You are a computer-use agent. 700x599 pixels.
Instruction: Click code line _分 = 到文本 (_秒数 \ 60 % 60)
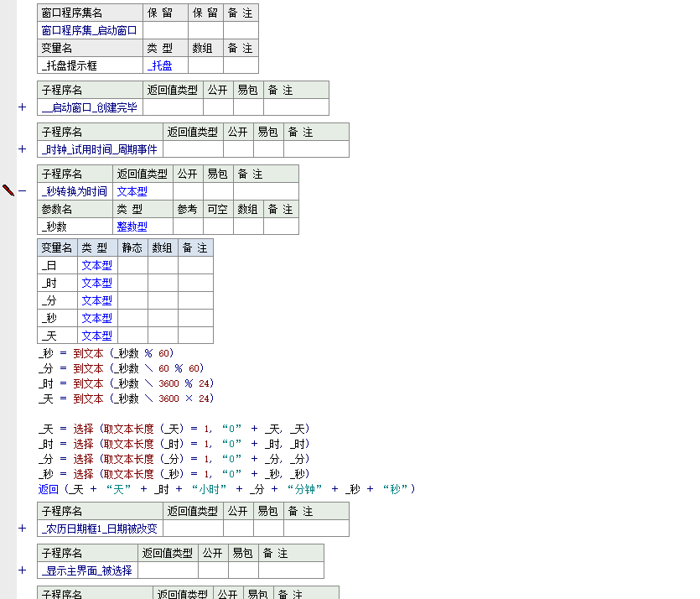click(121, 368)
